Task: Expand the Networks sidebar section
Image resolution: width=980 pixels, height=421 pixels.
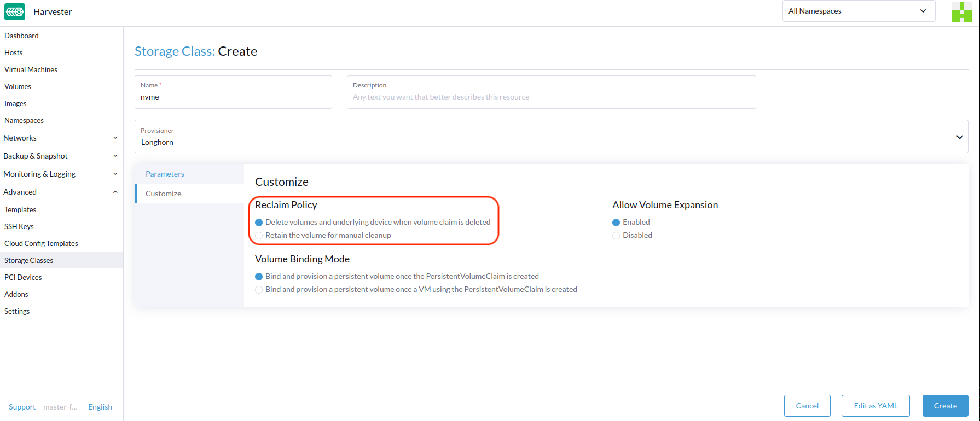Action: coord(115,138)
